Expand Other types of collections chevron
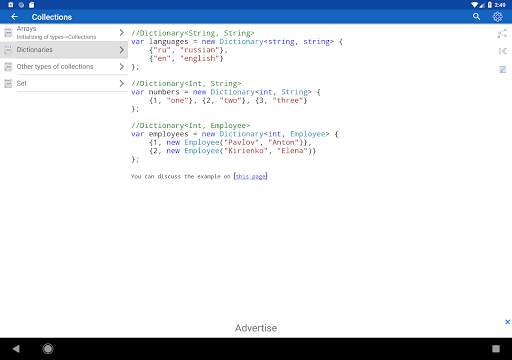The image size is (512, 360). (x=122, y=67)
